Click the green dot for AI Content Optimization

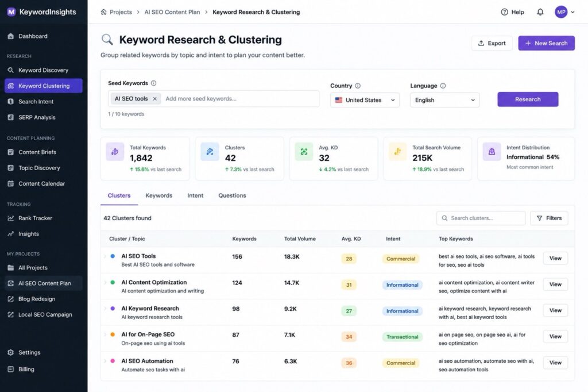(x=113, y=282)
